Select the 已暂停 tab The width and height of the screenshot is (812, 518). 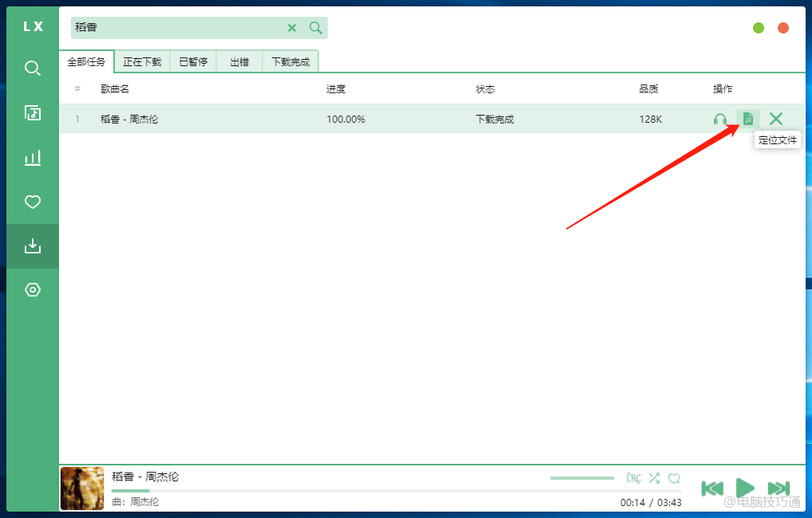click(193, 61)
